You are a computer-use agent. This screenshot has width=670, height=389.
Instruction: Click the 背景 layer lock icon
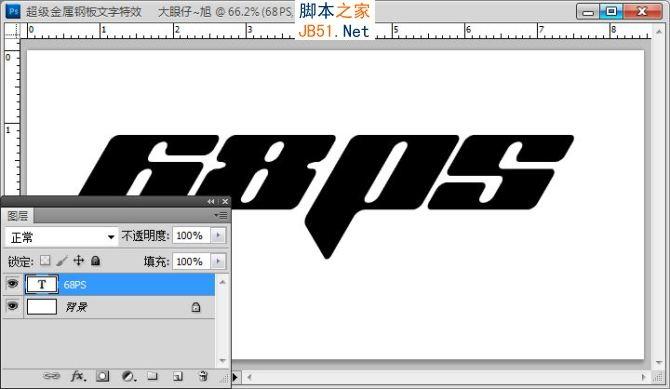[x=196, y=307]
